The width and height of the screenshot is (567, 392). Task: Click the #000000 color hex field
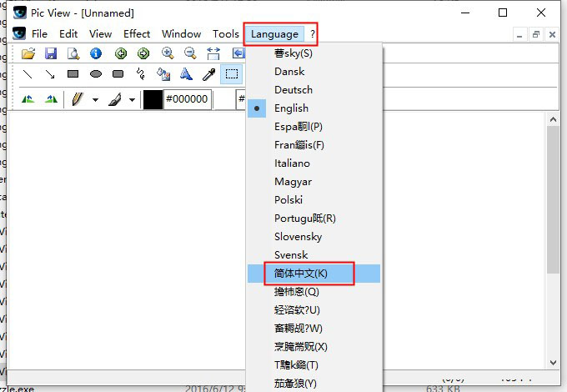tap(188, 99)
